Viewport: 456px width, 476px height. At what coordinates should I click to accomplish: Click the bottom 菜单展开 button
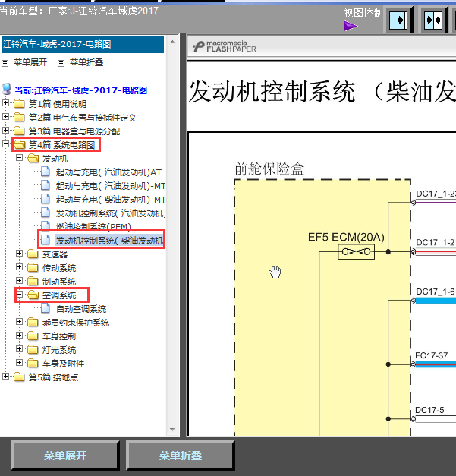pyautogui.click(x=65, y=455)
